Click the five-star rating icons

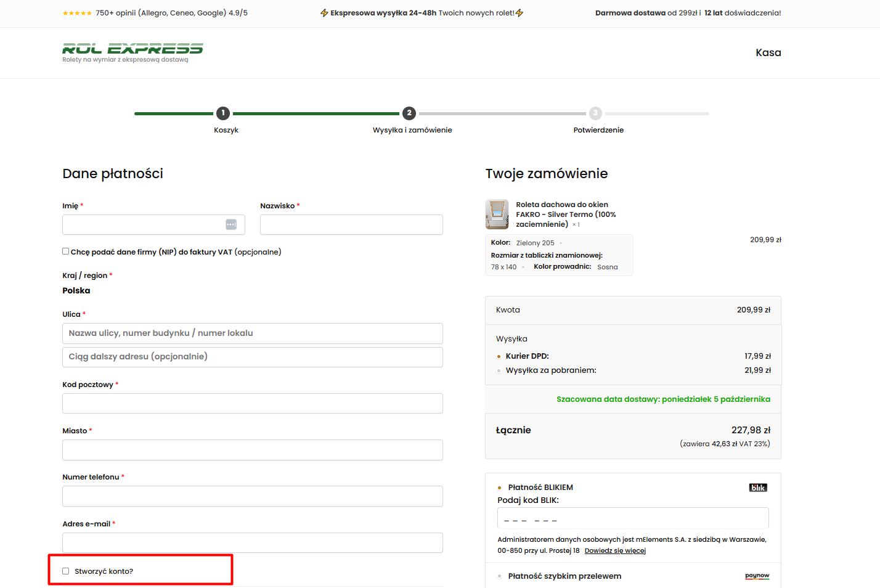(x=77, y=13)
